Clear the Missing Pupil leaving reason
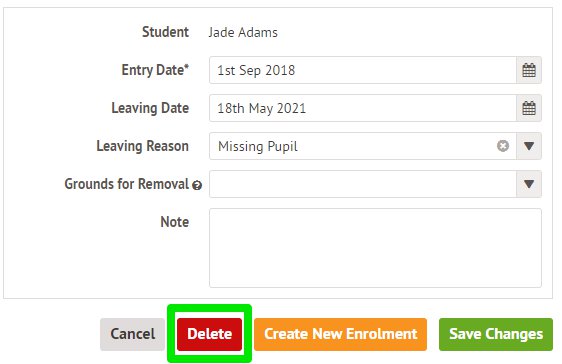Viewport: 562px width, 364px height. click(x=503, y=146)
